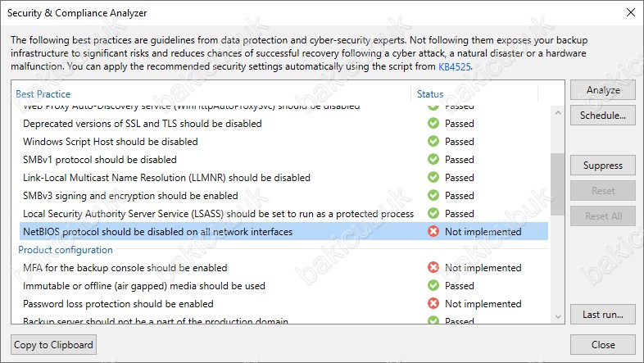Run the Analyze button
The width and height of the screenshot is (644, 363).
click(x=603, y=90)
